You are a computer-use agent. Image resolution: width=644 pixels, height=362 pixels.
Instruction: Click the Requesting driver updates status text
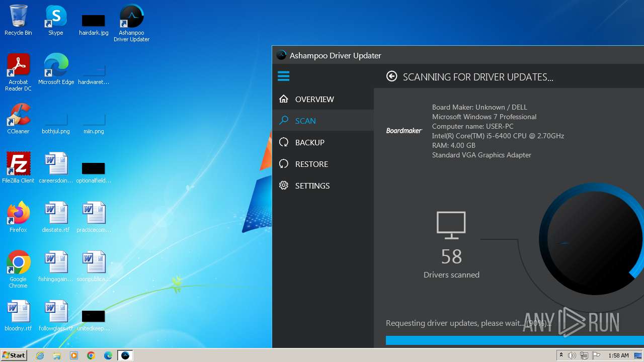[x=467, y=323]
